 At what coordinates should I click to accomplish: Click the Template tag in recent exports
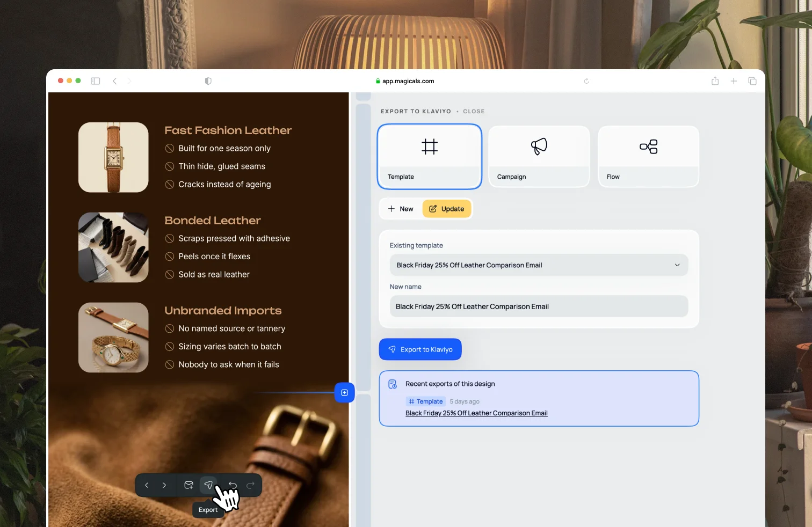coord(426,401)
